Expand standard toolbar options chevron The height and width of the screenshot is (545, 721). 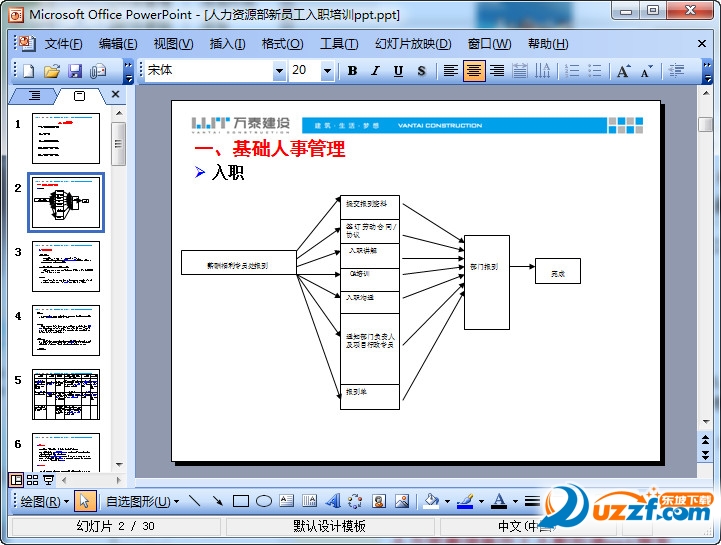click(x=129, y=72)
